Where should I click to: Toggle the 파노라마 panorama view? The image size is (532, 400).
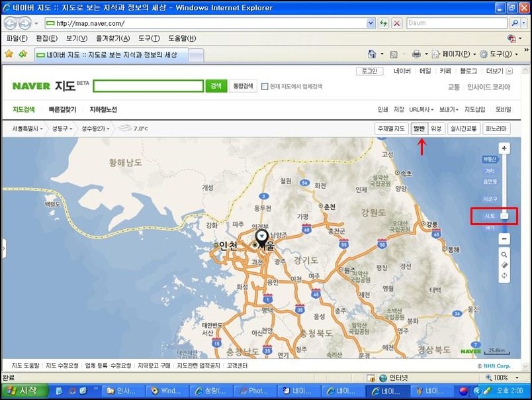click(x=496, y=128)
